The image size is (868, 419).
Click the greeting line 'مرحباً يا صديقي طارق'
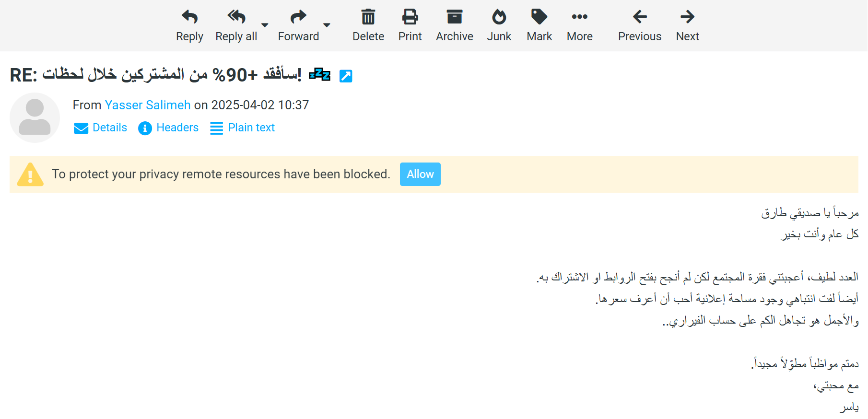coord(810,212)
